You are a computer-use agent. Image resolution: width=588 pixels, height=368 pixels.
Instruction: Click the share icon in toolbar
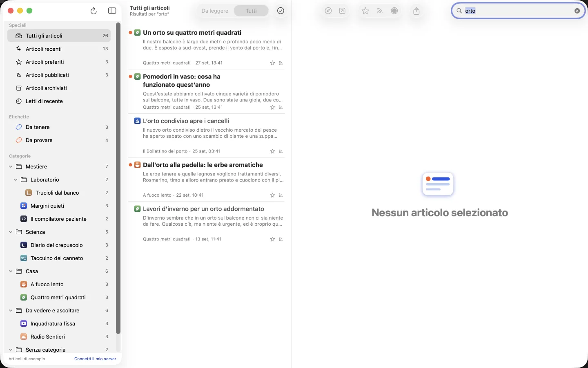(416, 11)
